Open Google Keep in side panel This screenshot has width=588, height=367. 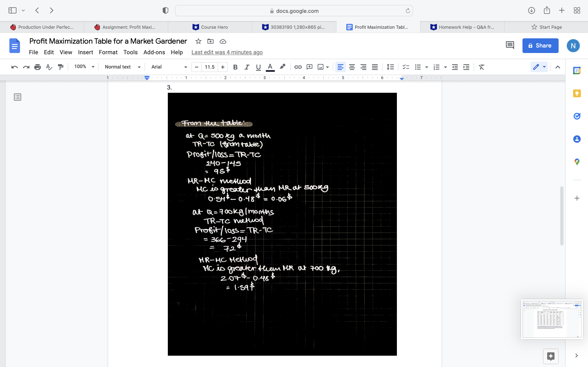(577, 93)
